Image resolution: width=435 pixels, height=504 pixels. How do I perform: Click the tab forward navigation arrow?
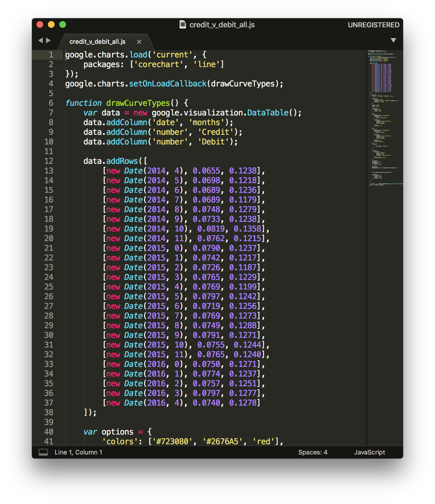48,40
